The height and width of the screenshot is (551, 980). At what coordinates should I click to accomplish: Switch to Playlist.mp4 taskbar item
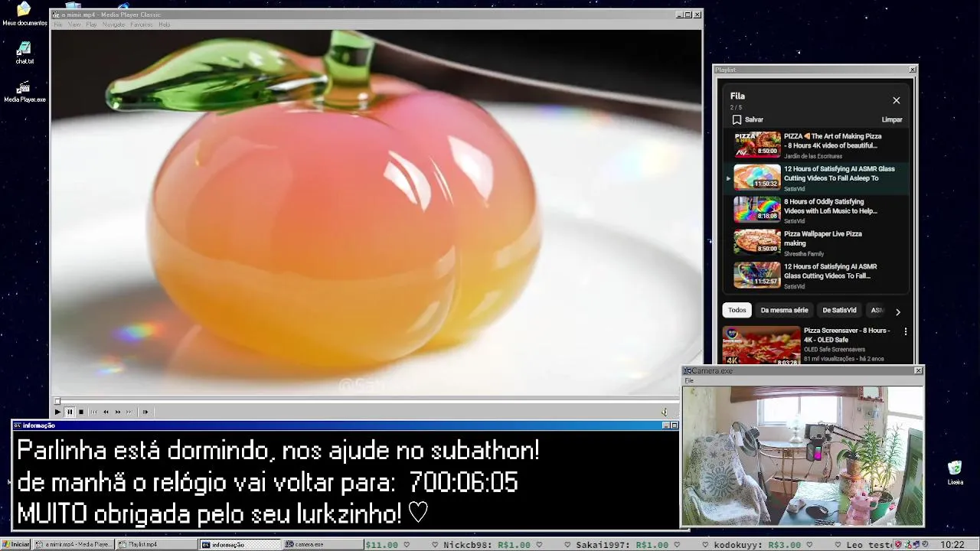tap(156, 544)
